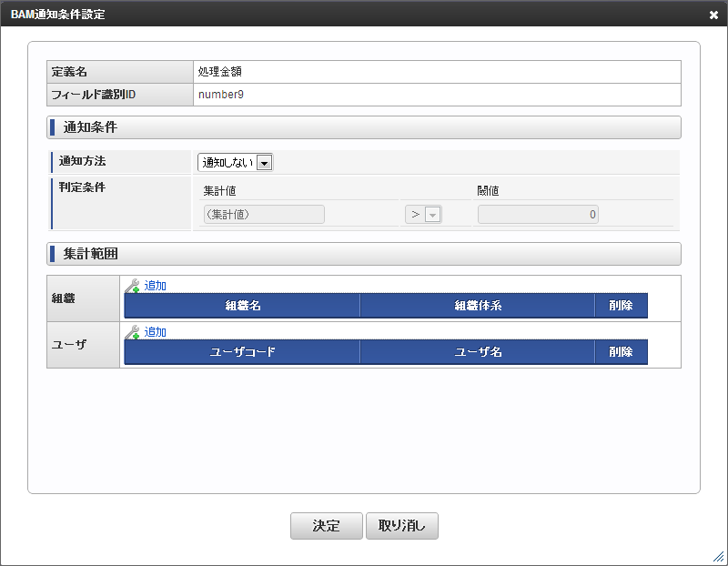Click the 集計値 column label
The height and width of the screenshot is (566, 728).
(220, 191)
